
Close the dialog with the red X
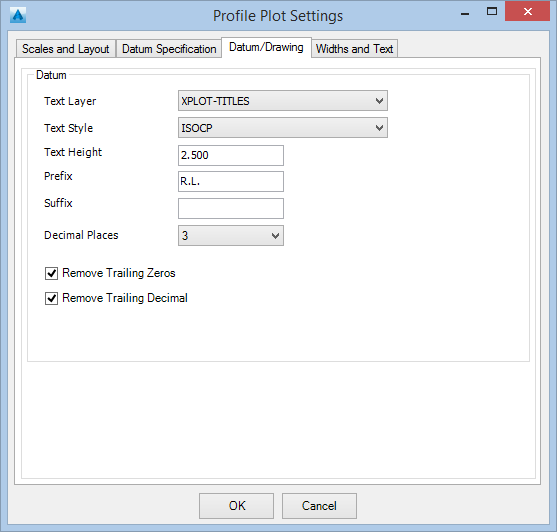pos(528,12)
